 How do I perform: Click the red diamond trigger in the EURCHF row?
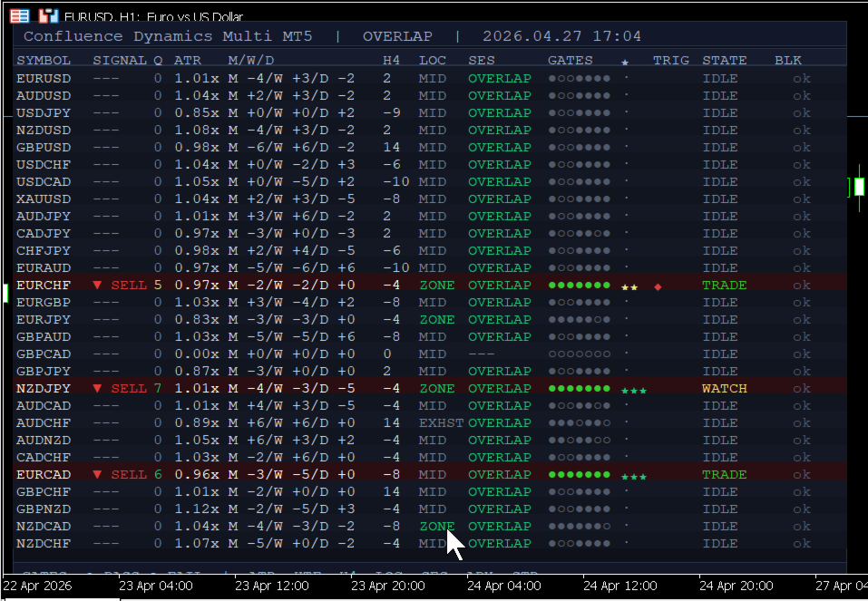pos(658,286)
